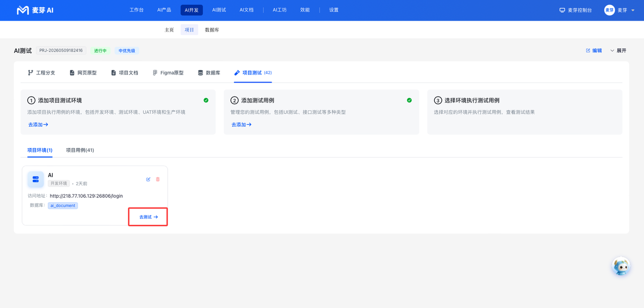
Task: Click the pencil icon of 项目测试
Action: [237, 73]
